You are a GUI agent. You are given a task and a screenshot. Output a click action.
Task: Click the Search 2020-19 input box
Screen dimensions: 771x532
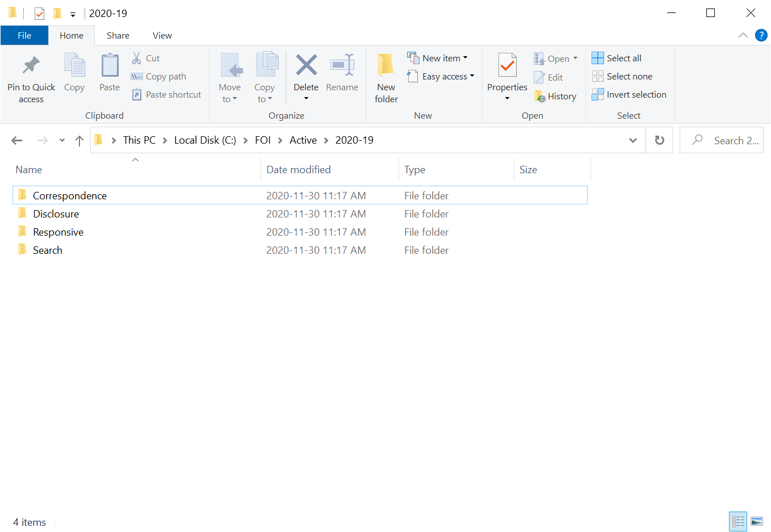[x=732, y=140]
